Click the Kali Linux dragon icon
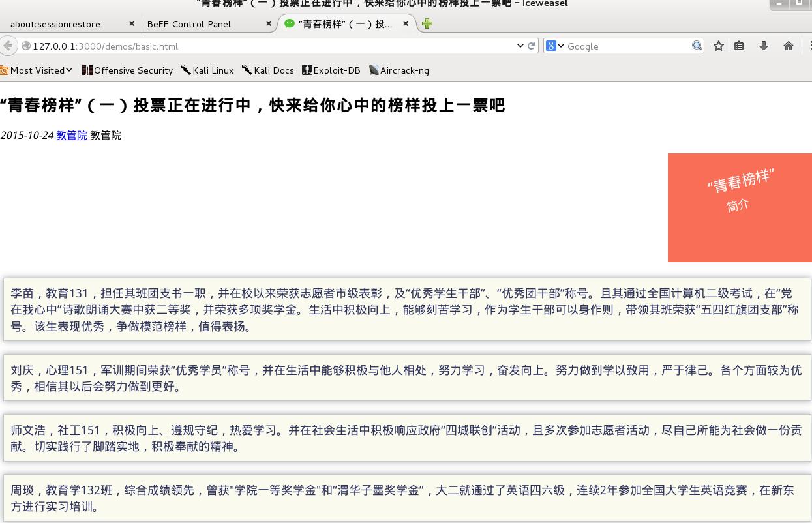 186,70
